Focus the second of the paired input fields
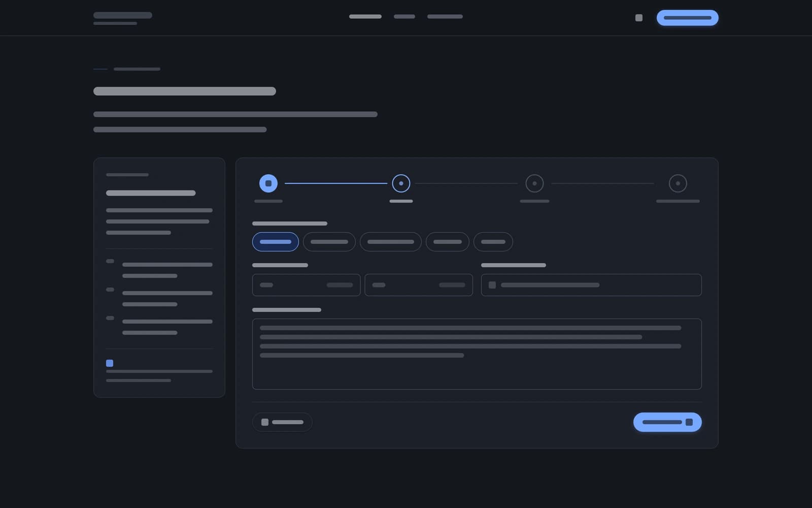 [x=419, y=285]
